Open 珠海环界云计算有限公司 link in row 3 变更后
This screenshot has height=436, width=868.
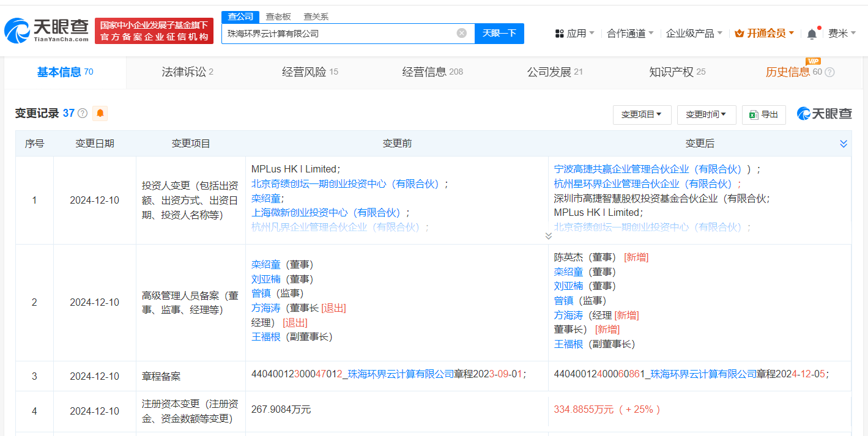pyautogui.click(x=703, y=374)
